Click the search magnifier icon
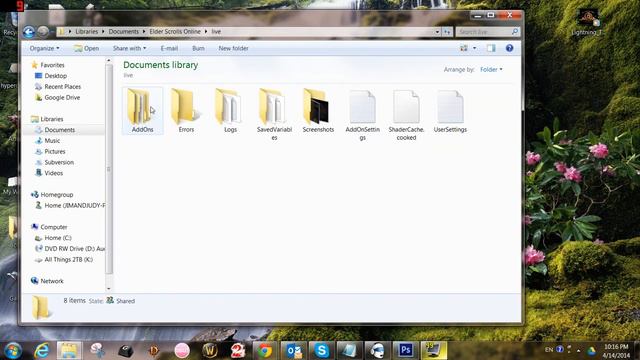Screen dimensions: 640x360 click(x=515, y=31)
